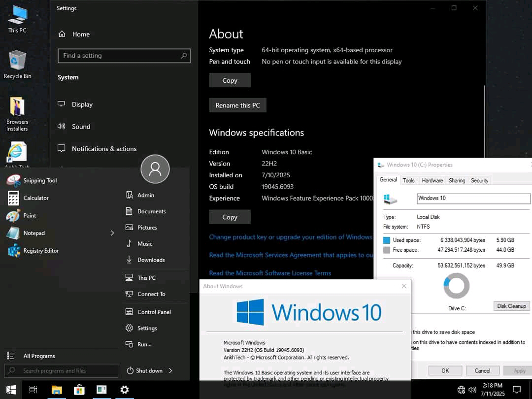Open Microsoft Services Agreement link
532x399 pixels.
tap(291, 255)
